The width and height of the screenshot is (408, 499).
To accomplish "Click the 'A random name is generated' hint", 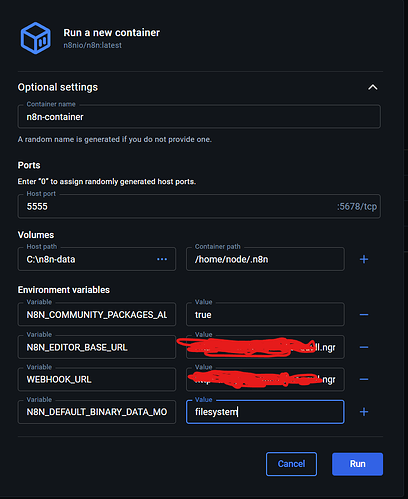I will [115, 139].
